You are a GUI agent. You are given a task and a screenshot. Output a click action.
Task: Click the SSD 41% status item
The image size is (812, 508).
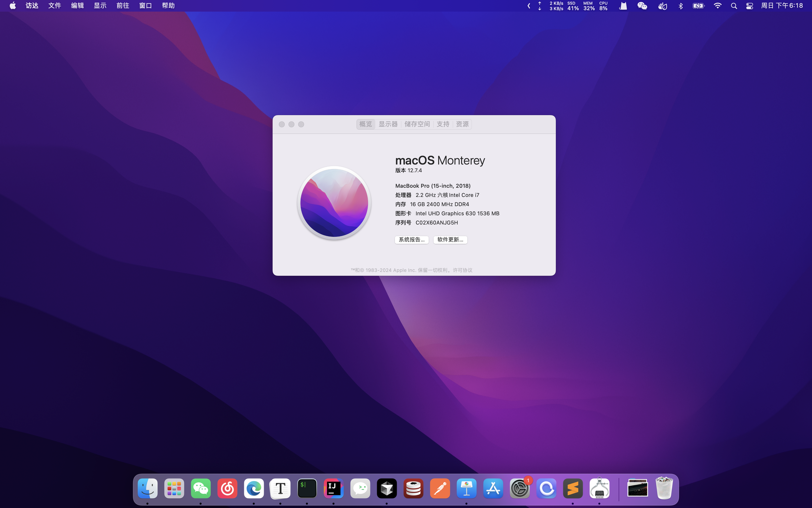(x=573, y=6)
